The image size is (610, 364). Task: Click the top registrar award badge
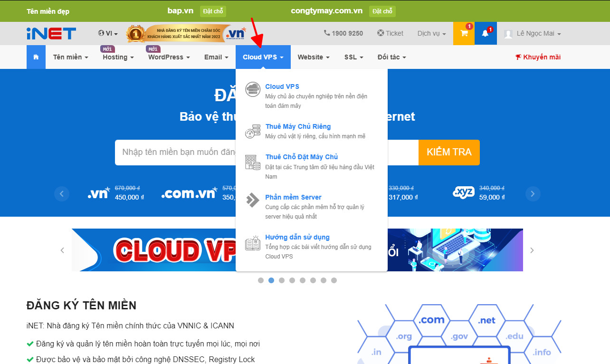click(x=186, y=33)
